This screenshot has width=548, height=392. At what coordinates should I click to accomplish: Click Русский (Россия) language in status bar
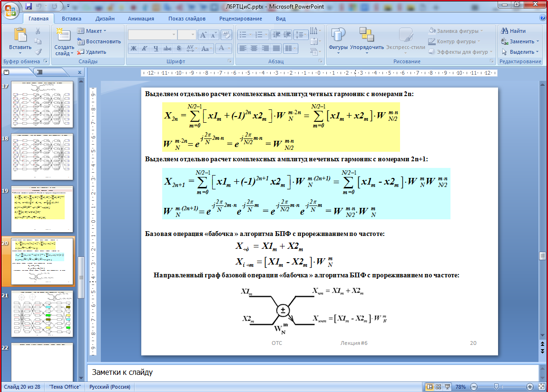click(x=110, y=387)
